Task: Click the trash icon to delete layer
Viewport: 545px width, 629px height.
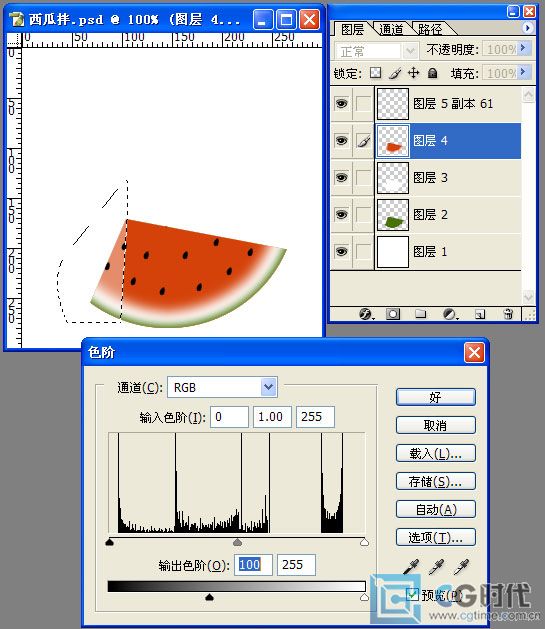Action: point(508,314)
